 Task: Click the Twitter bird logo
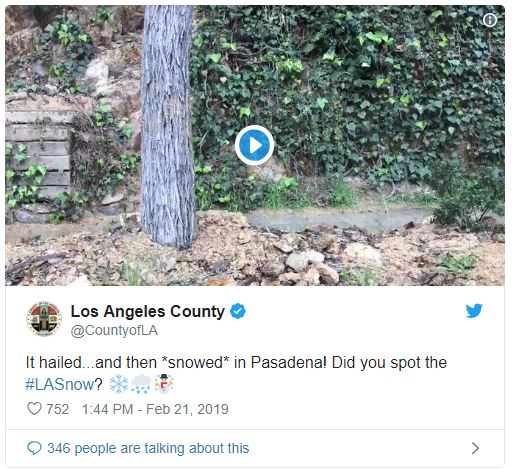[x=474, y=311]
